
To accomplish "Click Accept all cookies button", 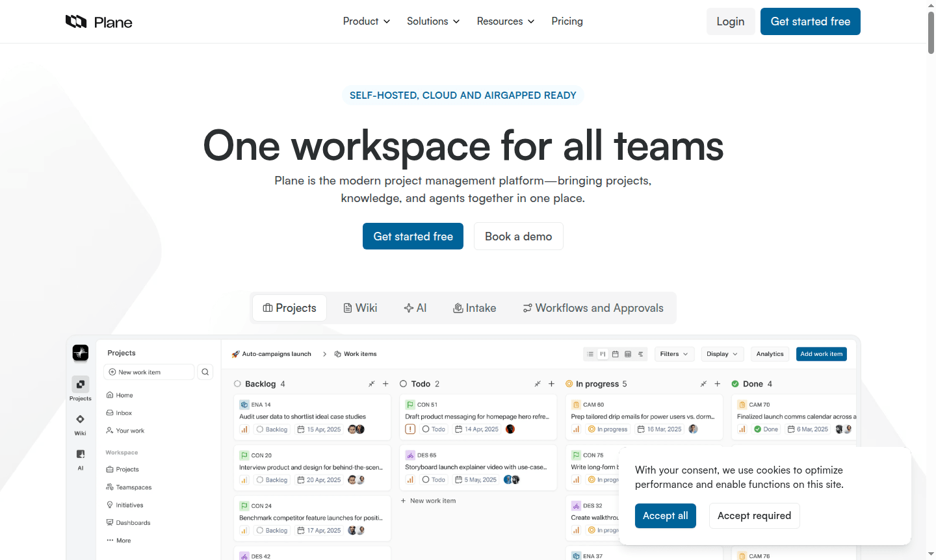I will 665,516.
